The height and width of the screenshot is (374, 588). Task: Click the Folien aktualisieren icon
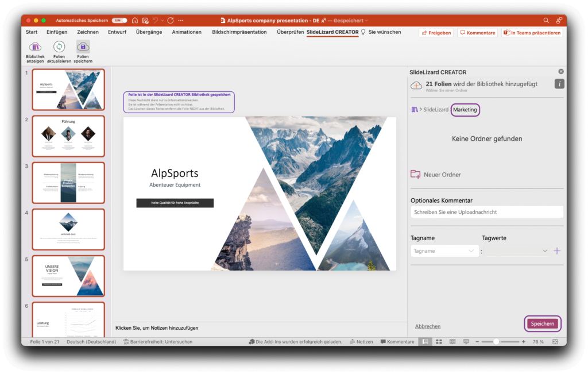[59, 47]
